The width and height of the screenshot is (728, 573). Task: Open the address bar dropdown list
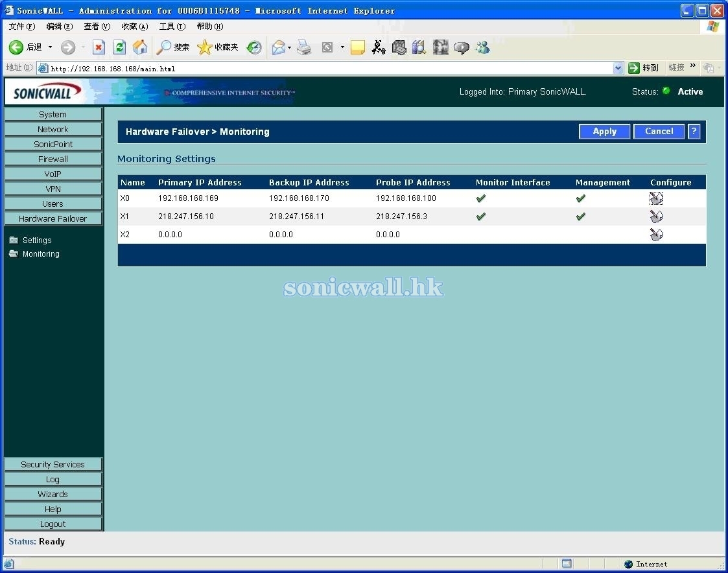click(618, 68)
